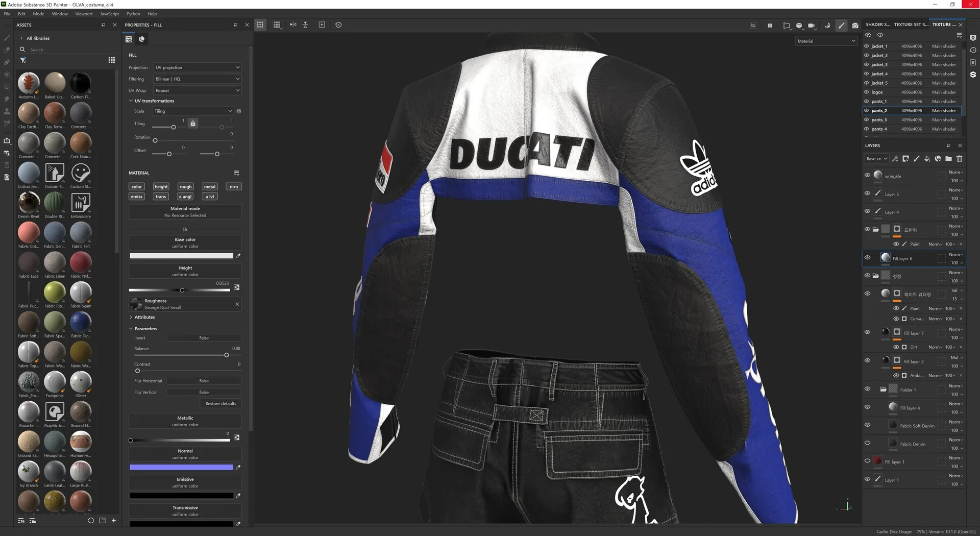Click the add effect magic wand icon
The image size is (980, 536).
point(895,159)
